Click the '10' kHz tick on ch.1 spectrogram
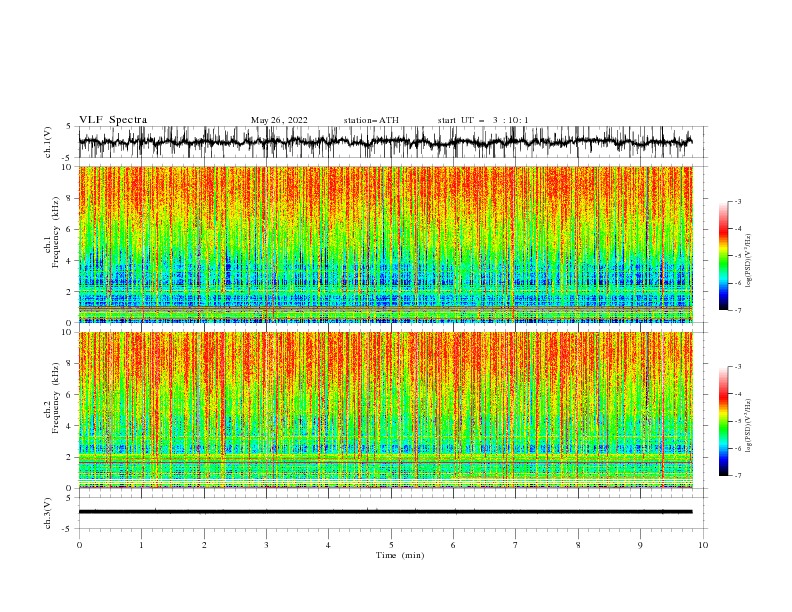Image resolution: width=792 pixels, height=612 pixels. click(x=68, y=167)
